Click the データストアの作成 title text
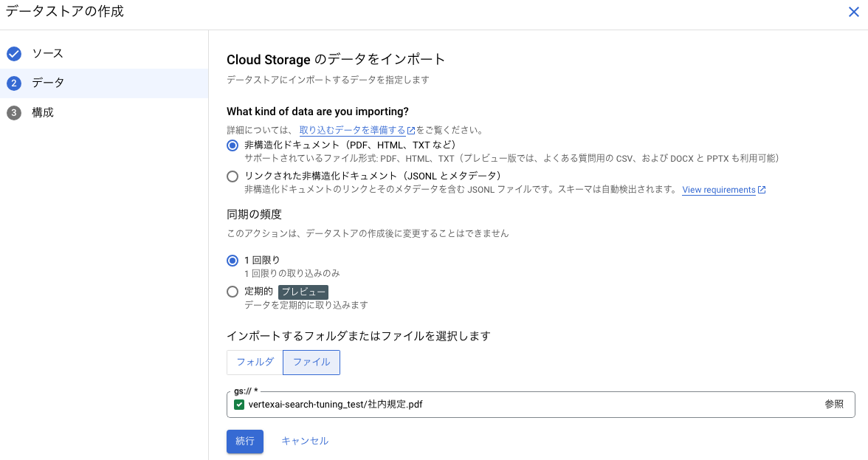Image resolution: width=868 pixels, height=460 pixels. pyautogui.click(x=64, y=12)
